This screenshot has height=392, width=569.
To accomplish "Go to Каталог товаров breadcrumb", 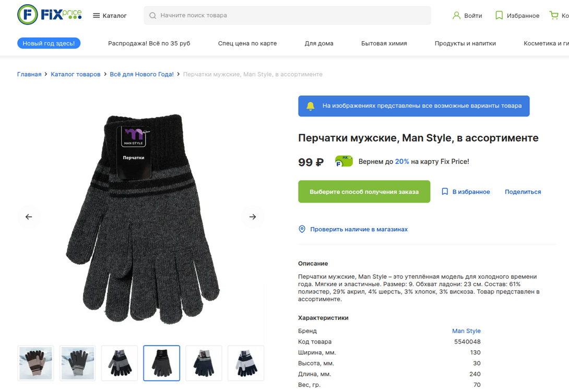I will (x=76, y=74).
